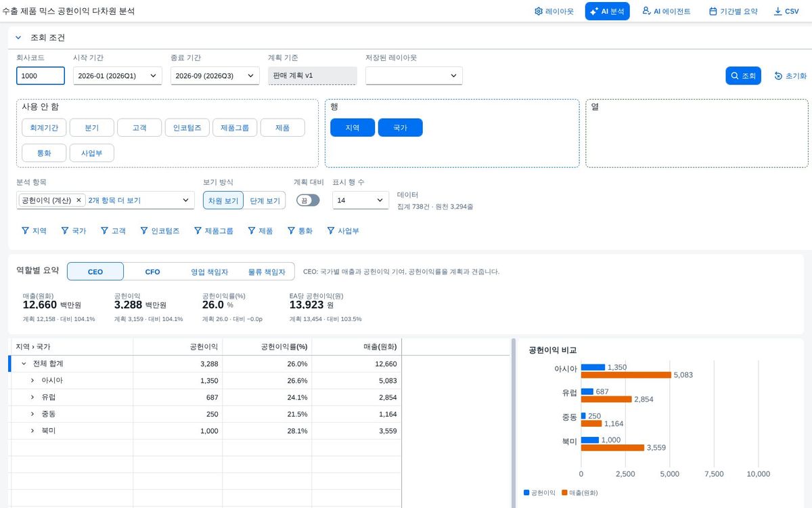Select the unused 제품 dimension chip
The image size is (812, 508).
pos(282,127)
